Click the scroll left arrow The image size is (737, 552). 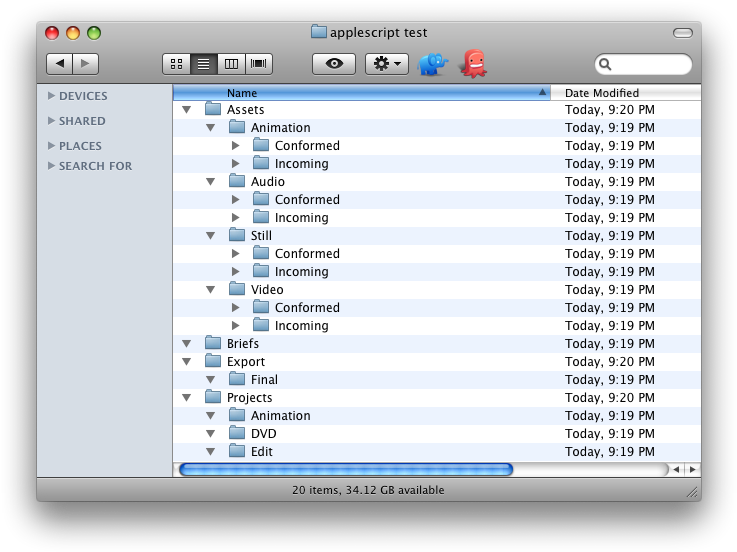coord(676,469)
